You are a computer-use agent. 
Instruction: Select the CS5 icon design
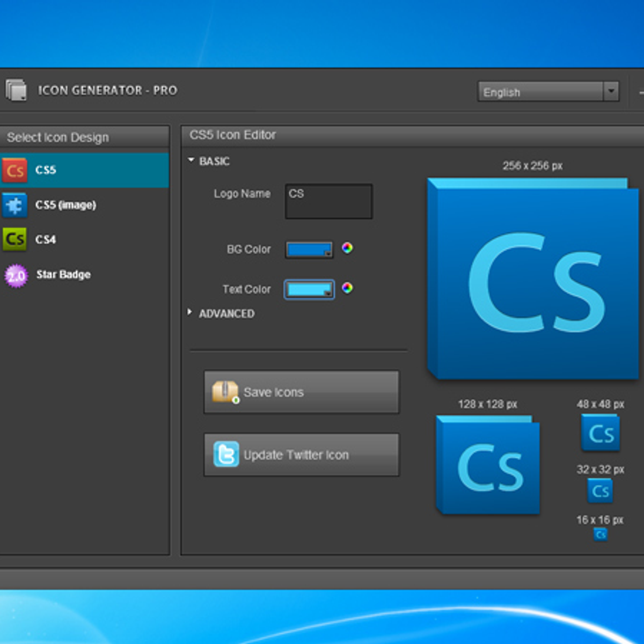coord(84,170)
